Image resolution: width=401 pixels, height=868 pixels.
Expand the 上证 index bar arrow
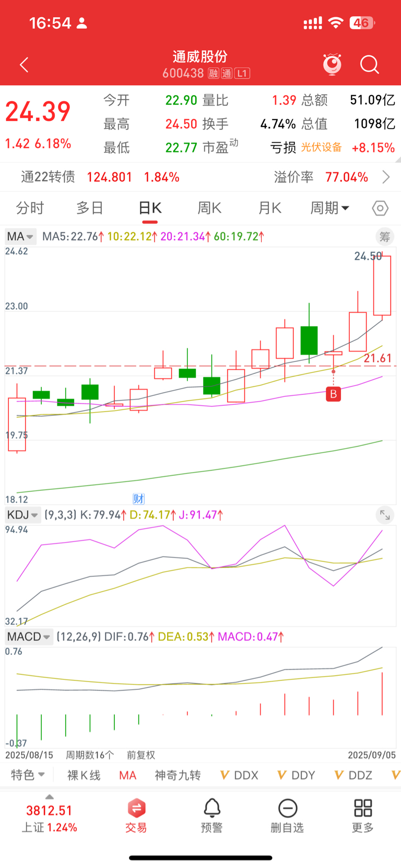(49, 797)
